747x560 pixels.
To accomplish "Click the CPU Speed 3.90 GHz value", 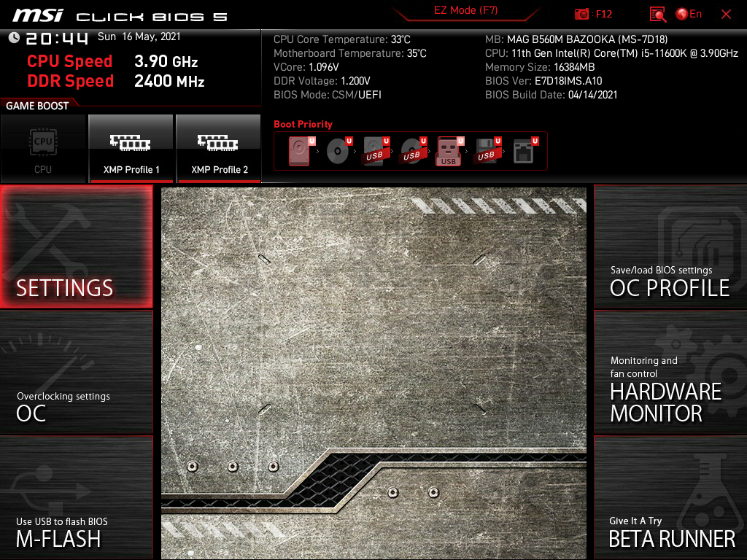I will coord(166,61).
